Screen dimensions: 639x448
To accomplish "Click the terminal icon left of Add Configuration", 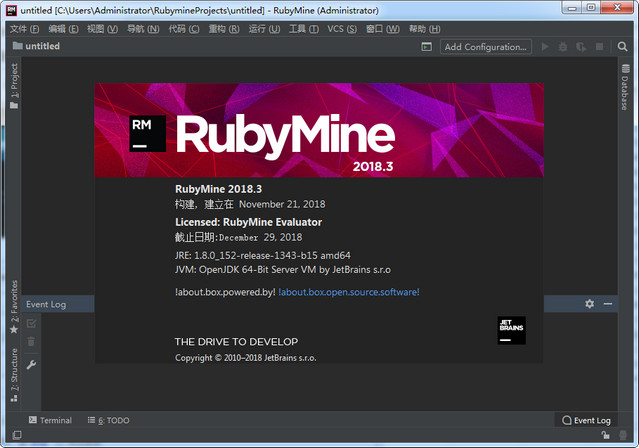I will [x=426, y=47].
